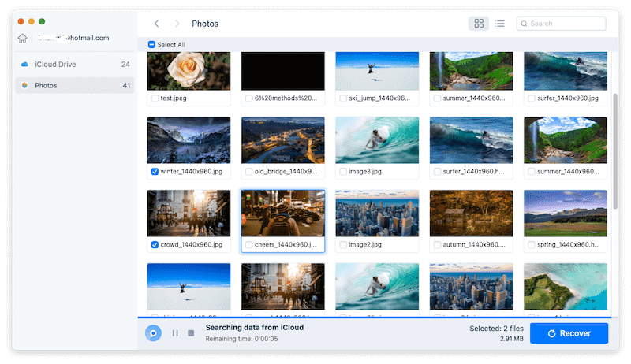This screenshot has width=631, height=364.
Task: Check the surfer_1440x960.jpg checkbox
Action: coord(532,98)
